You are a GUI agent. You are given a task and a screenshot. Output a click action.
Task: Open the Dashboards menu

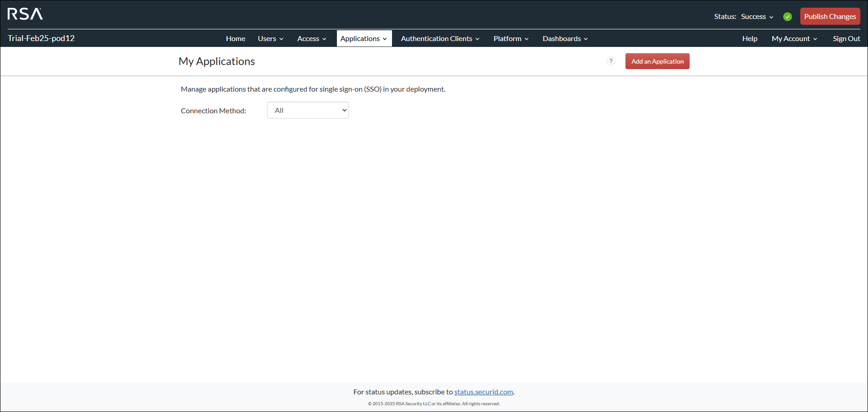[565, 38]
